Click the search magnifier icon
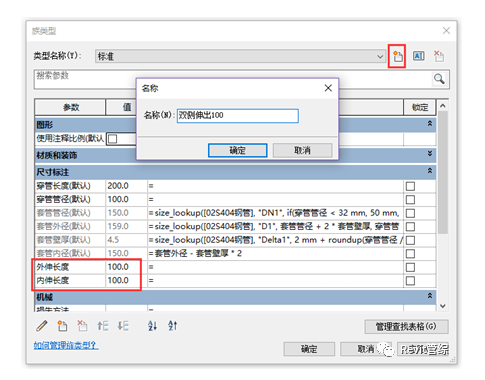The width and height of the screenshot is (485, 380). (x=439, y=79)
